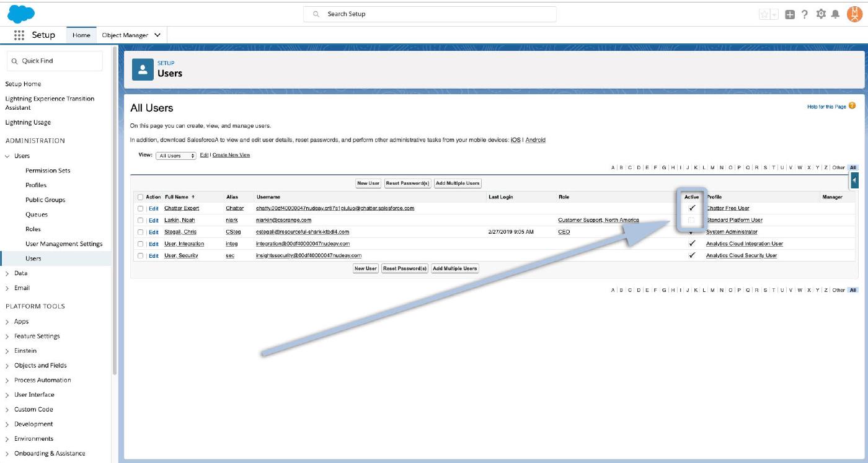868x463 pixels.
Task: Click the Salesforce cloud logo
Action: [21, 13]
